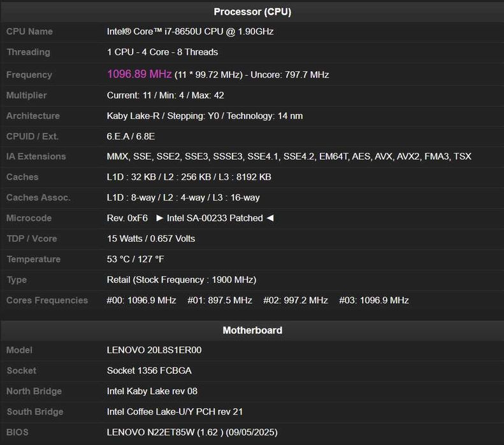Click the CPUID / Ext. label
This screenshot has width=504, height=445.
[32, 136]
